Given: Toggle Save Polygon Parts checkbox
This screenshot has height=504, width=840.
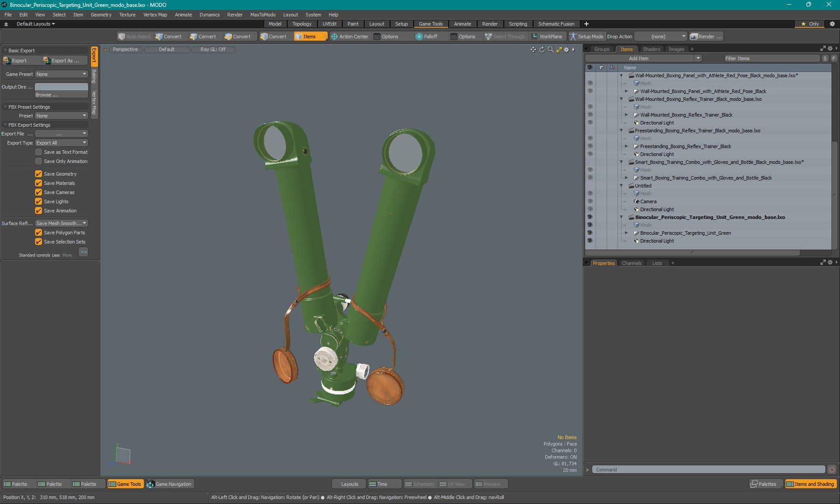Looking at the screenshot, I should click(39, 232).
